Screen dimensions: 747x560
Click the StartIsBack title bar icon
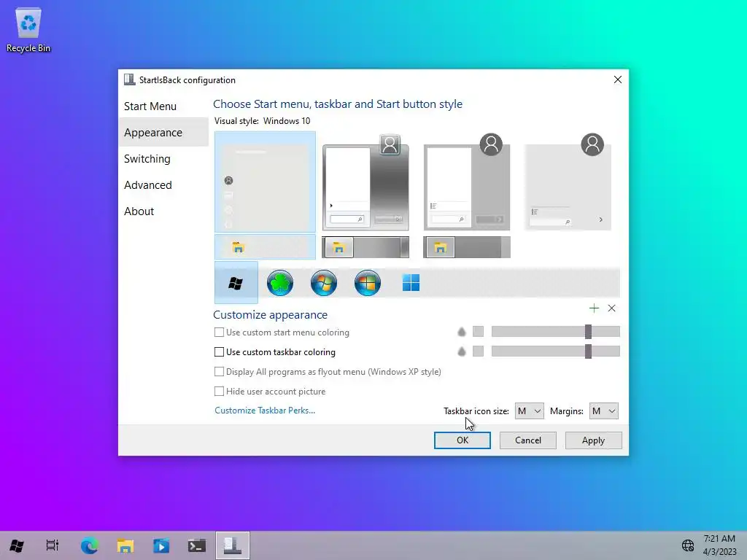click(x=129, y=79)
